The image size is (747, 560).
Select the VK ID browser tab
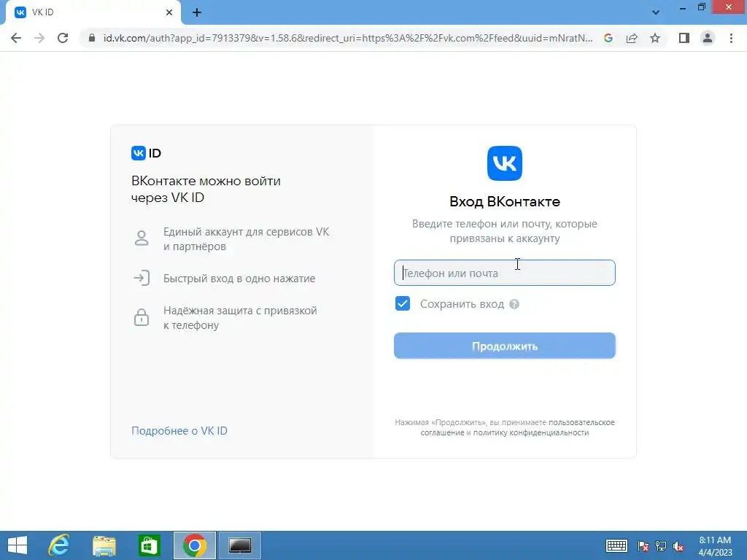tap(93, 12)
